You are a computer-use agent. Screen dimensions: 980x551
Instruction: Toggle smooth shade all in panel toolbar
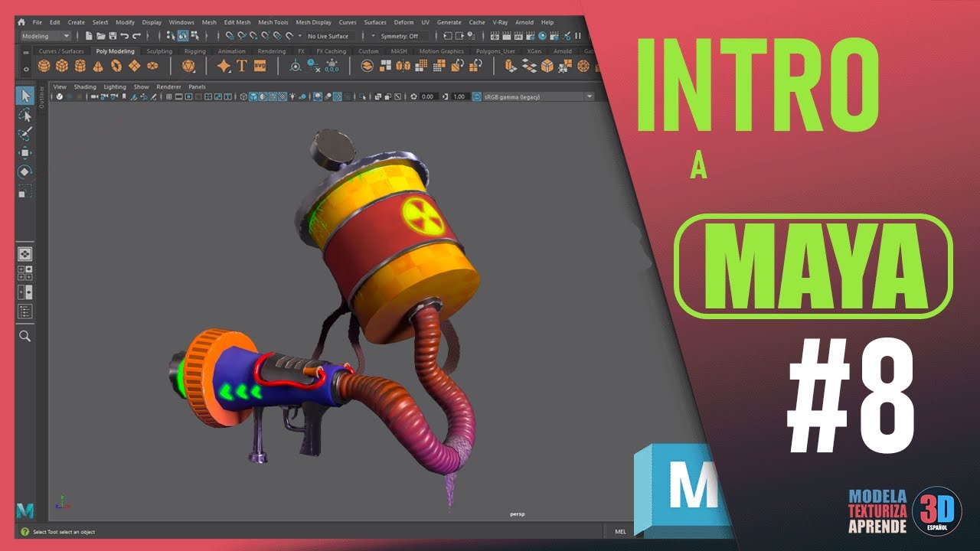tap(253, 96)
